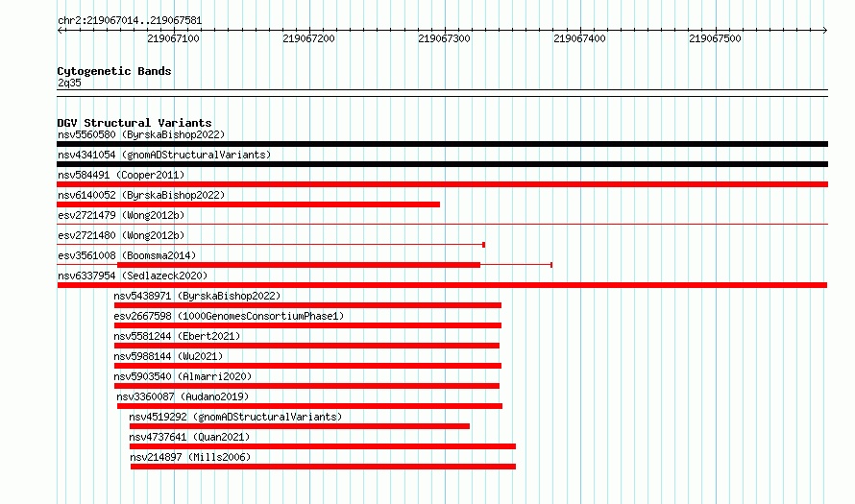Open variant esv2667598 (1000GenomesConsortiumPhase1) label
Image resolution: width=855 pixels, height=504 pixels.
click(x=229, y=316)
